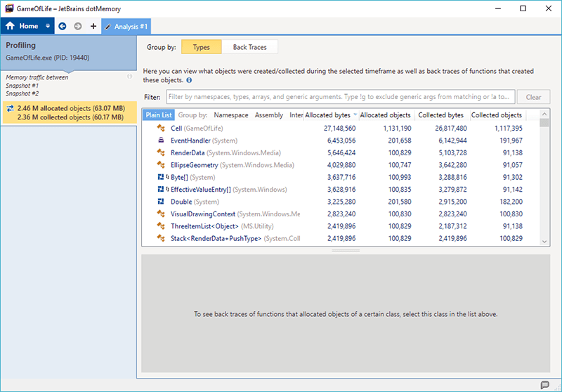Click the Cell class type icon
The width and height of the screenshot is (562, 392).
pos(161,129)
